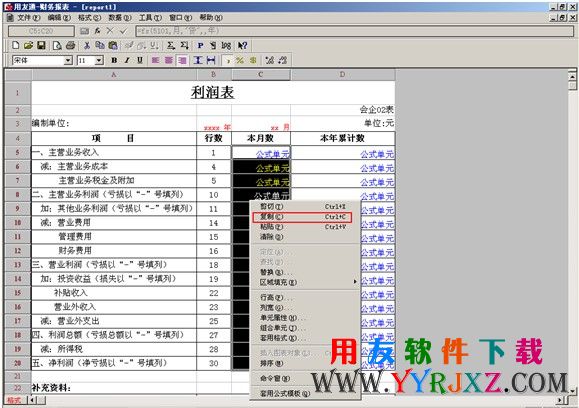Viewport: 579px width, 408px height.
Task: Choose 替换 in the context menu
Action: (x=305, y=272)
